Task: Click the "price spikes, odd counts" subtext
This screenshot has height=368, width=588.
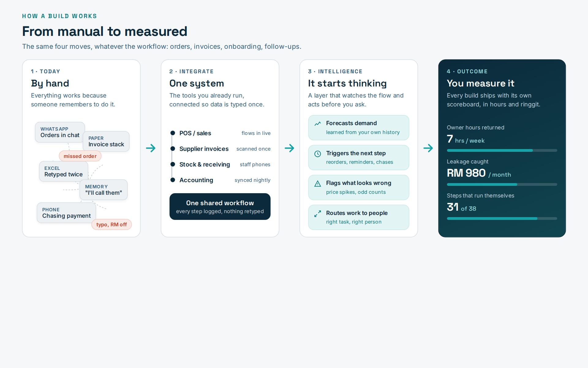Action: (x=356, y=192)
